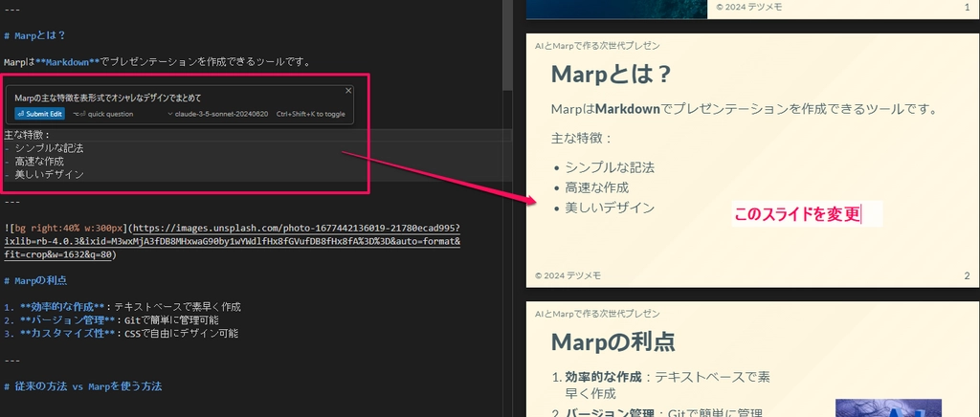Viewport: 980px width, 417px height.
Task: Click the '# 従来の方法 vs Marpを使う方法' line
Action: tap(88, 386)
